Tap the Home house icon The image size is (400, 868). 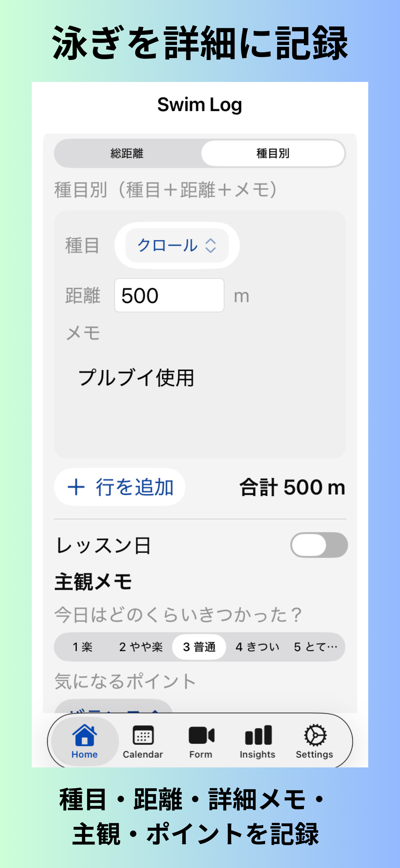coord(85,735)
